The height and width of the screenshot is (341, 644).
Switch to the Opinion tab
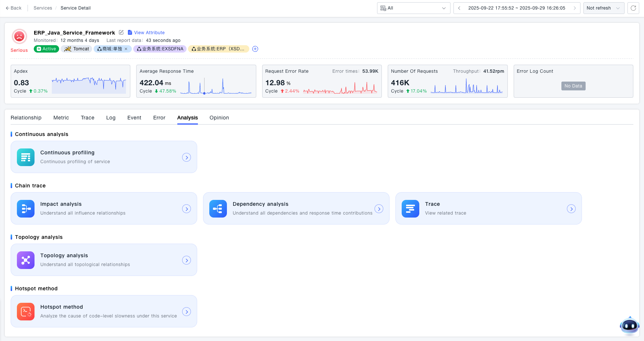pos(219,118)
